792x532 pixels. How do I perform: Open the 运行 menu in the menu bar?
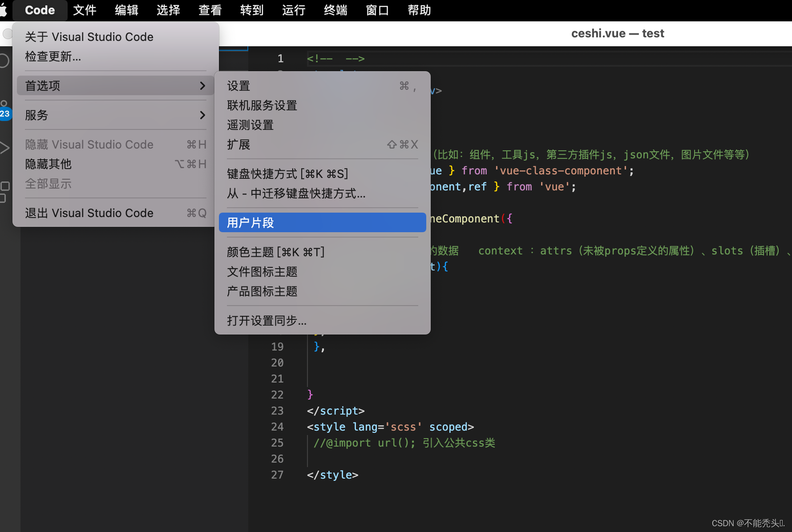click(x=293, y=10)
